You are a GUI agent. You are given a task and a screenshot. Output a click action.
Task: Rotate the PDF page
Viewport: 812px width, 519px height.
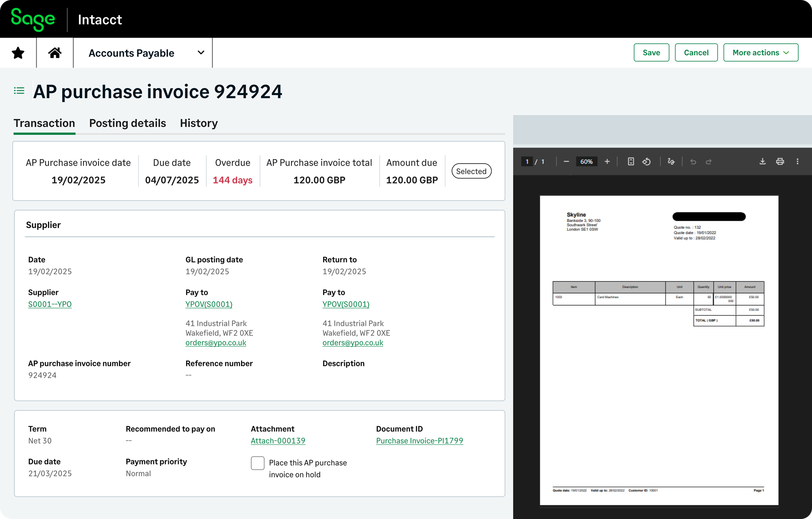[x=647, y=161]
